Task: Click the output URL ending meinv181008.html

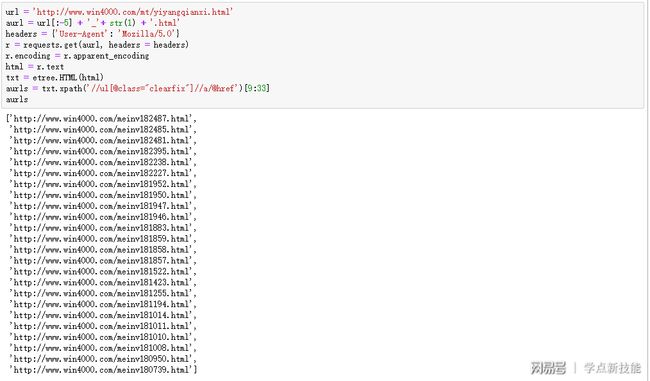Action: coord(103,348)
